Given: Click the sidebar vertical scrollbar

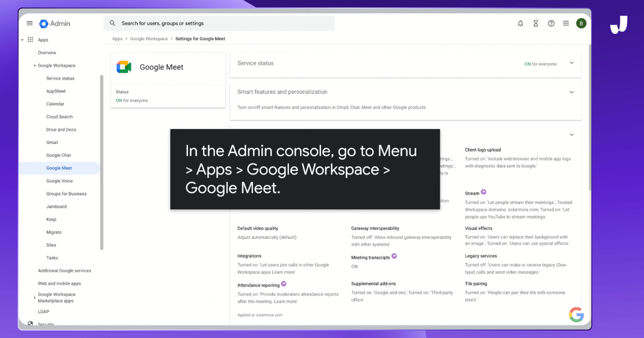Looking at the screenshot, I should pos(101,162).
